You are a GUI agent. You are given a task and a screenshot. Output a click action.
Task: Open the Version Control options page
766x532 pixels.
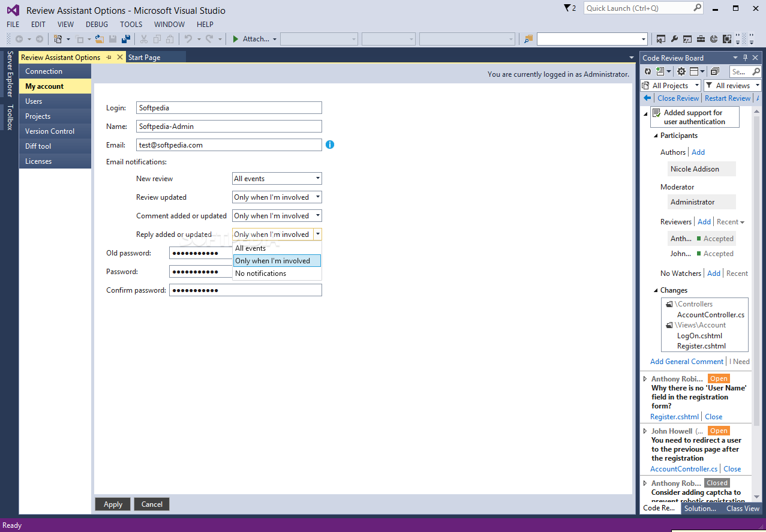click(55, 131)
